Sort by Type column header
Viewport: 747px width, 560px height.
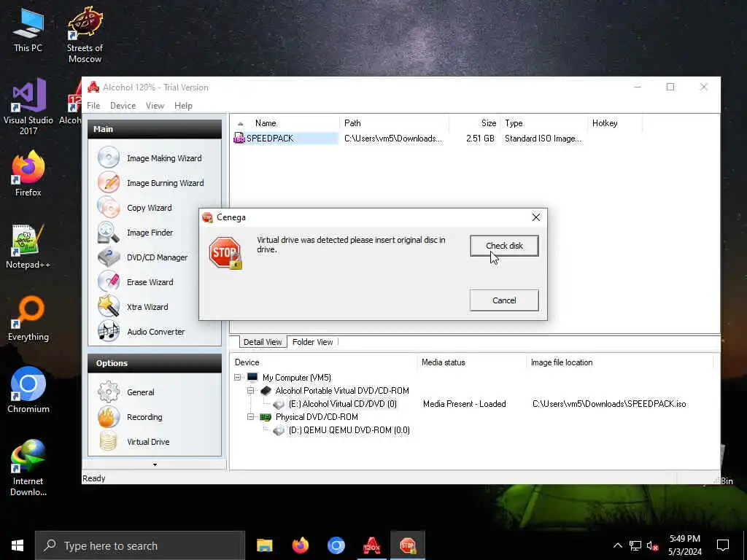coord(543,122)
